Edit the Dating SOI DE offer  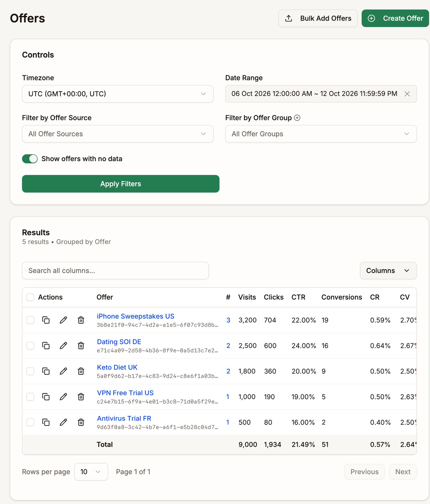click(64, 345)
